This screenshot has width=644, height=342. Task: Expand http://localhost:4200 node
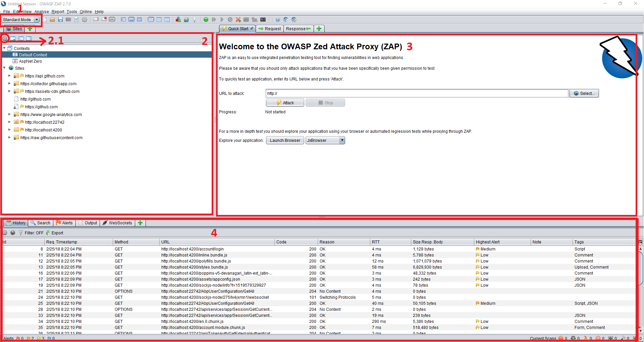click(x=9, y=130)
